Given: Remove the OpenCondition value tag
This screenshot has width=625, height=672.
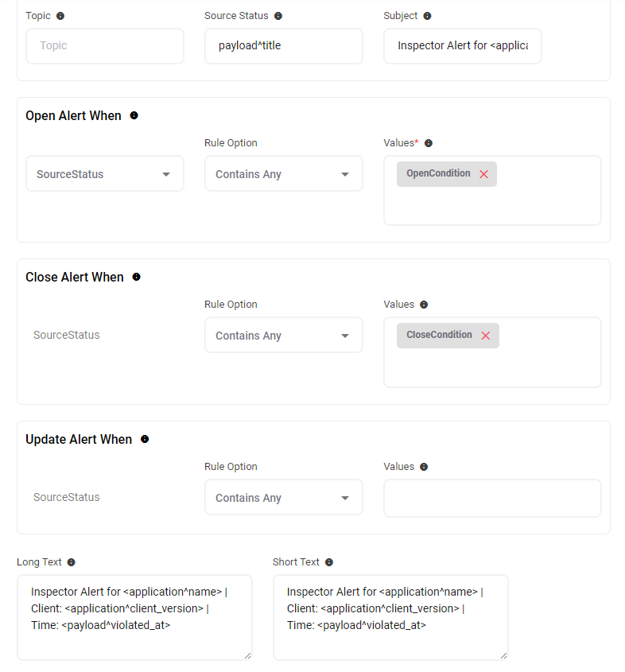Looking at the screenshot, I should click(483, 174).
